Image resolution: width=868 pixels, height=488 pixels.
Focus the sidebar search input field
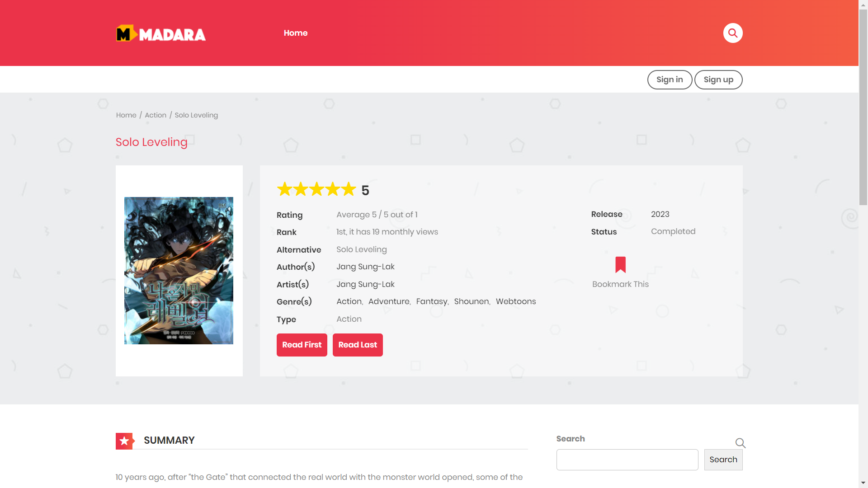[627, 460]
